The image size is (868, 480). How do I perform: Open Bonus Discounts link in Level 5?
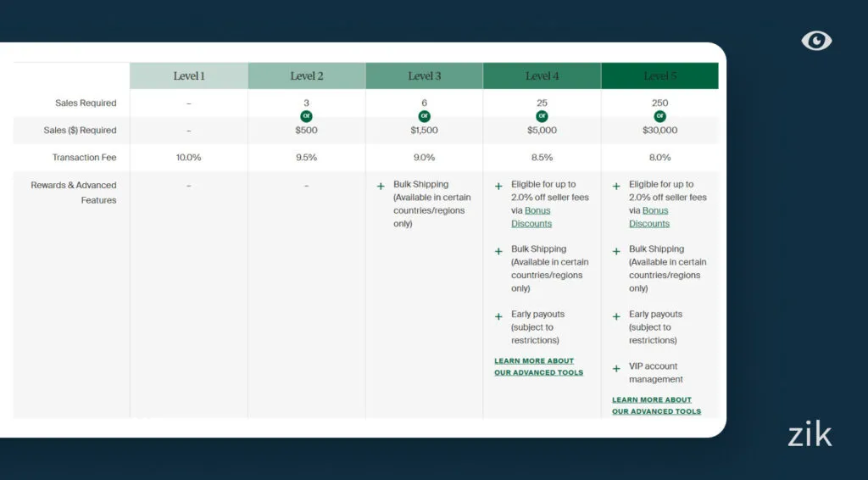(649, 217)
